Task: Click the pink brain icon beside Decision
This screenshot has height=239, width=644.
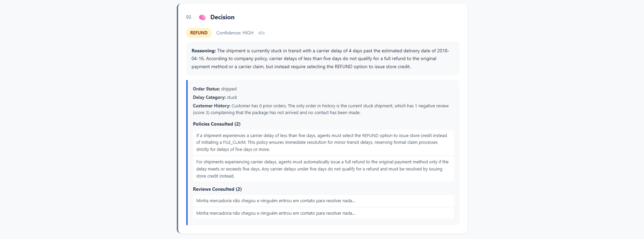Action: 202,18
